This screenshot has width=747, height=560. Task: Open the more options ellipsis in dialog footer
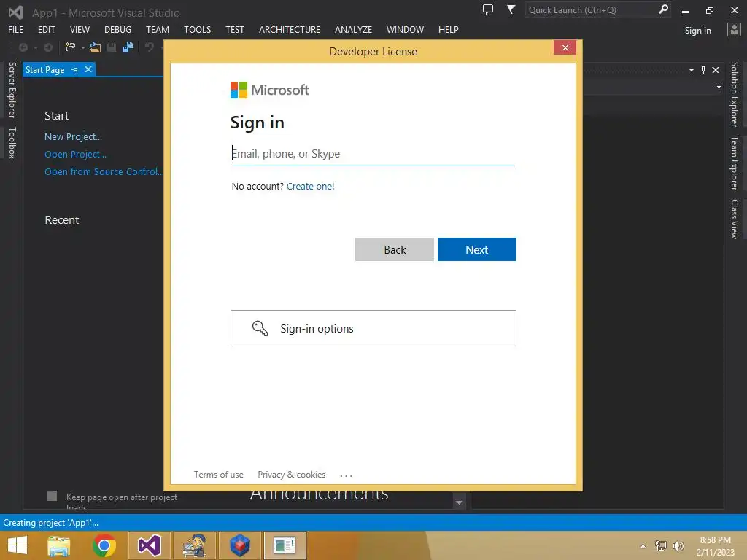coord(347,475)
